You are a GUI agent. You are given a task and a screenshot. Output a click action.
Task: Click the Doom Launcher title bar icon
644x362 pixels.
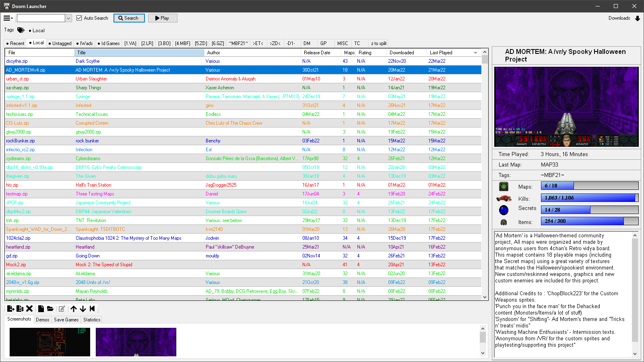6,6
